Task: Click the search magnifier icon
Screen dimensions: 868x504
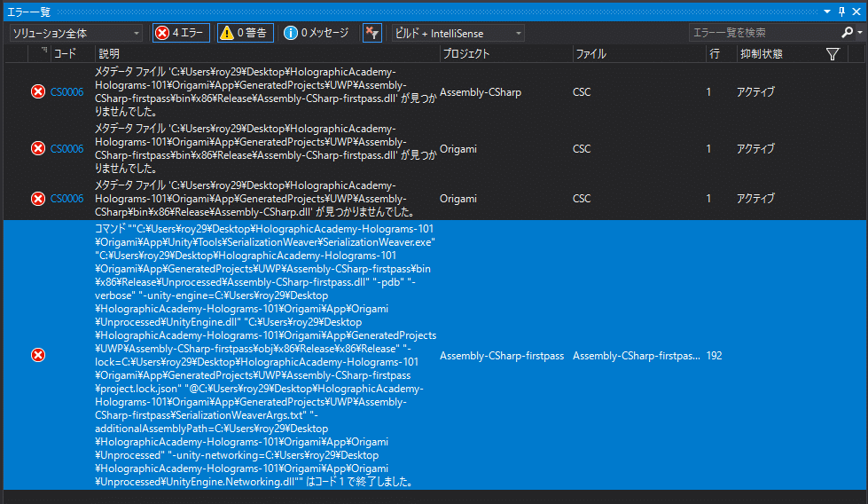Action: pyautogui.click(x=847, y=33)
